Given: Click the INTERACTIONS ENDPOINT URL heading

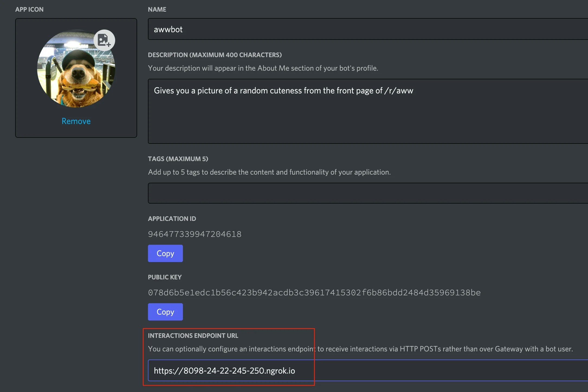Looking at the screenshot, I should pyautogui.click(x=193, y=335).
